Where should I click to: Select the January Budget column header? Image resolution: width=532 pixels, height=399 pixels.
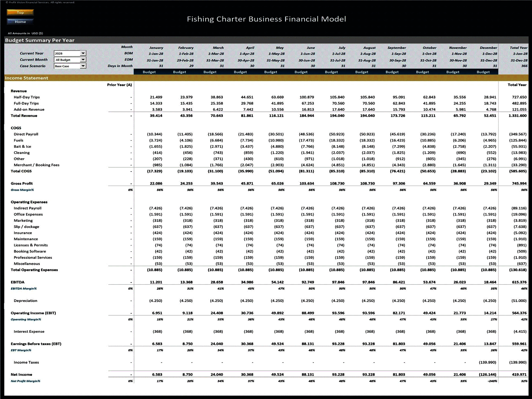coord(149,72)
